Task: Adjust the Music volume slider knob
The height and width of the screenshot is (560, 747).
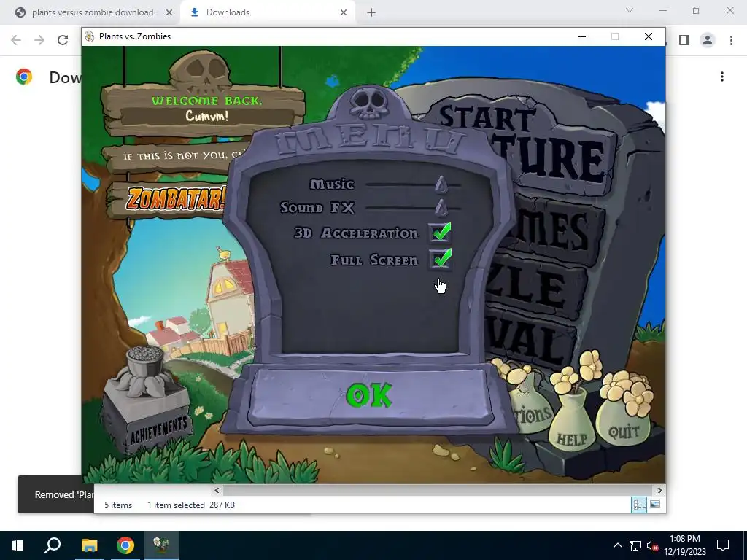Action: pos(441,184)
